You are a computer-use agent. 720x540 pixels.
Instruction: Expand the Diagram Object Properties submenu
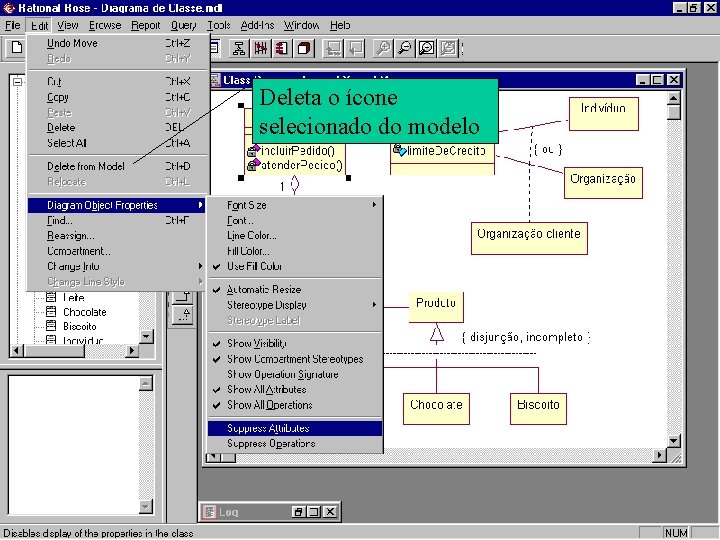116,205
